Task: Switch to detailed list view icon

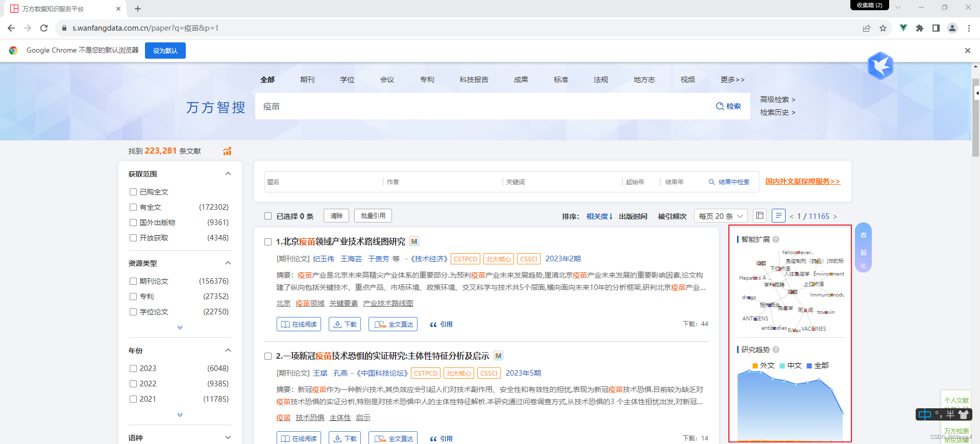Action: [x=778, y=216]
